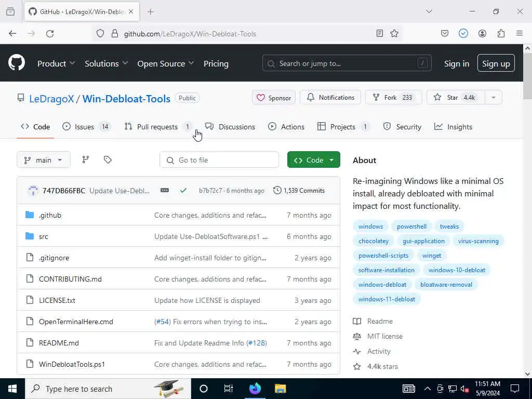
Task: View the 1,539 Commits link
Action: [299, 190]
